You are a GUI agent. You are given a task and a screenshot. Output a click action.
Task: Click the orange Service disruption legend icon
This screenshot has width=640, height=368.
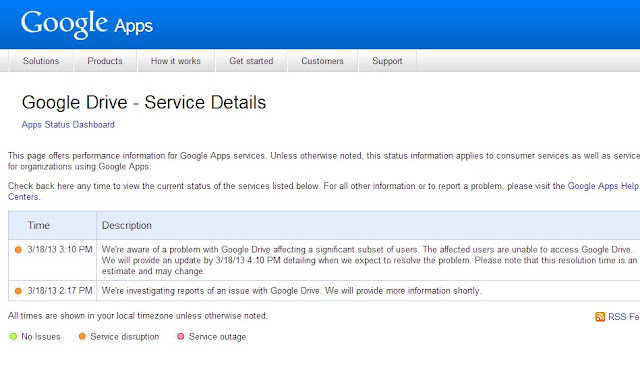click(x=82, y=337)
